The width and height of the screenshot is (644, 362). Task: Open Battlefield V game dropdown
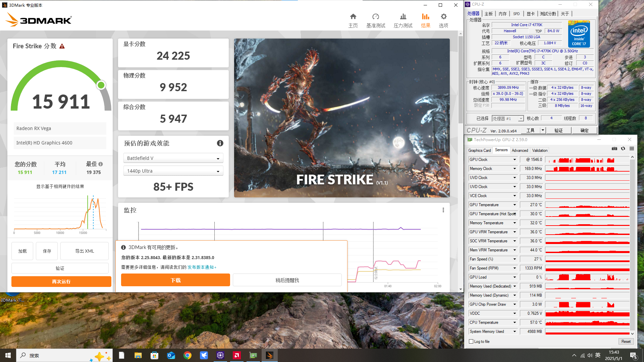[173, 158]
